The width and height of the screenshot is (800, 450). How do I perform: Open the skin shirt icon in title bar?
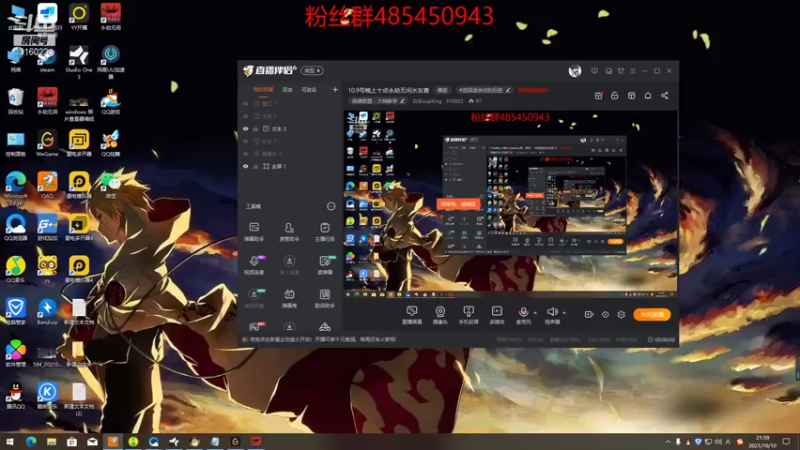pos(620,71)
